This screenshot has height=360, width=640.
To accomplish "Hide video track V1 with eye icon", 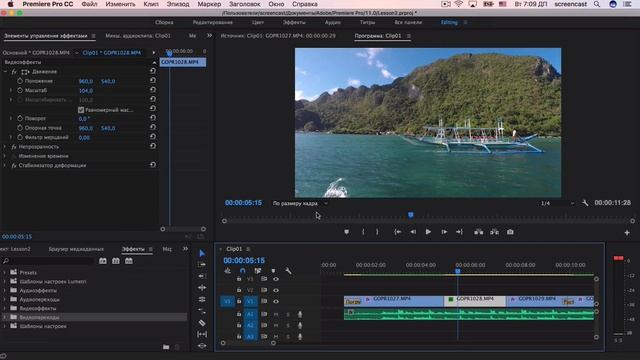I will 276,302.
